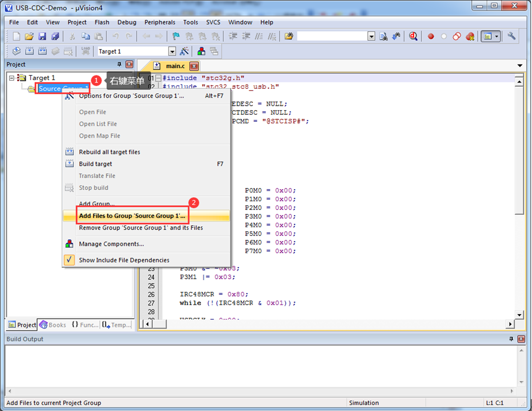Collapse the Target 1 tree node

12,78
